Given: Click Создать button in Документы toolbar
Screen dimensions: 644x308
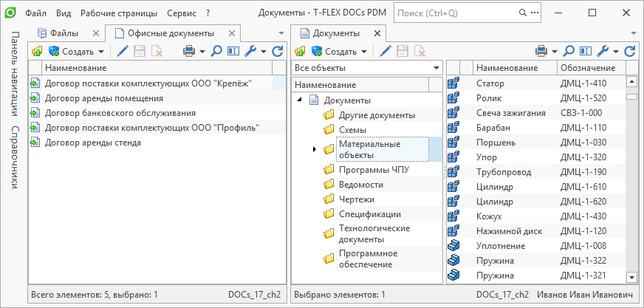Looking at the screenshot, I should point(335,52).
